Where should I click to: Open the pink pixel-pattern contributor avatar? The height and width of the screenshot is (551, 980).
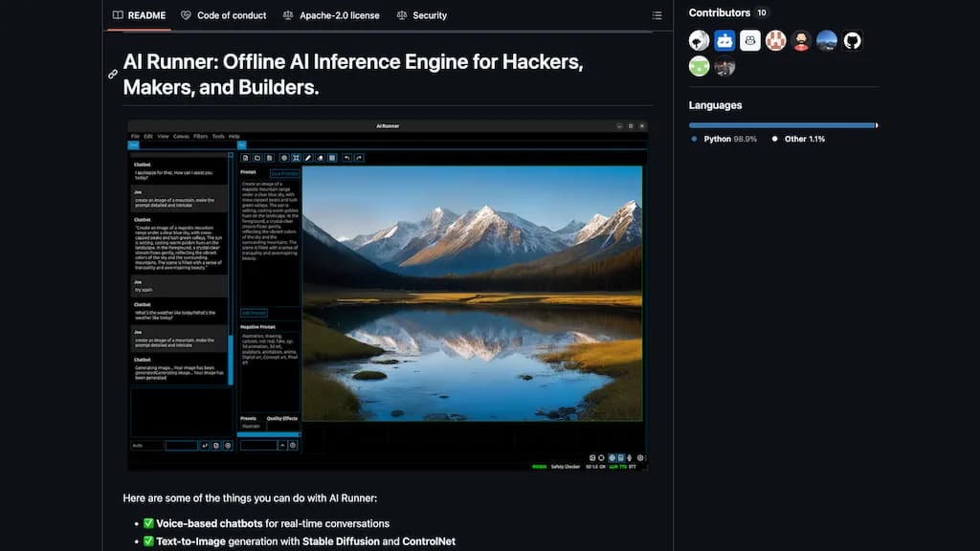[775, 40]
